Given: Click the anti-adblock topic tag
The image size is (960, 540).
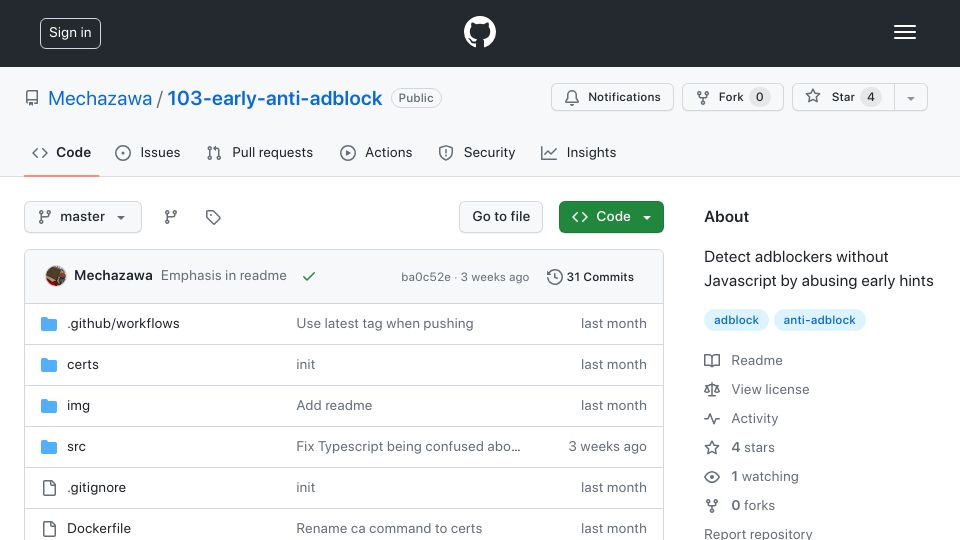Looking at the screenshot, I should [x=819, y=320].
